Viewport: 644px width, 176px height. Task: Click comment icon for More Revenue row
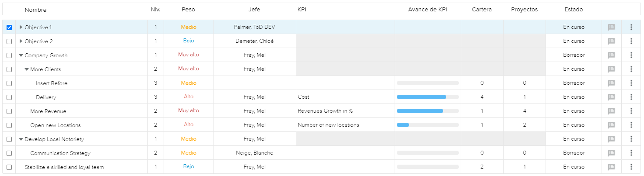[611, 111]
